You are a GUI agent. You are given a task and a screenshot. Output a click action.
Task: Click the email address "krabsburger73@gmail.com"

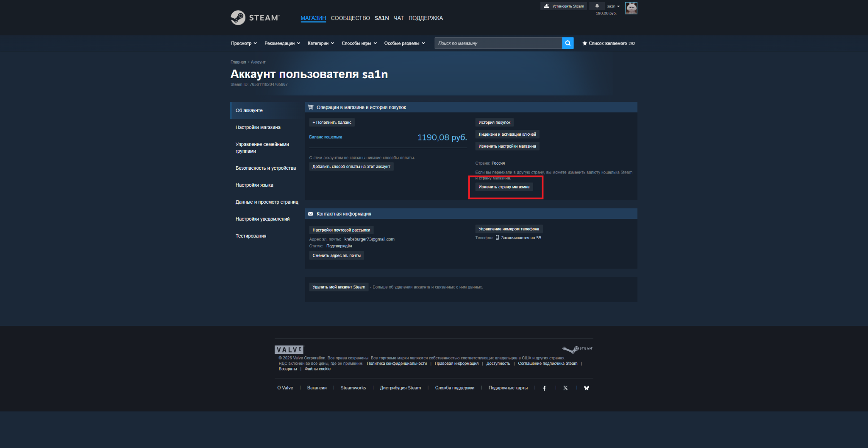pyautogui.click(x=369, y=239)
